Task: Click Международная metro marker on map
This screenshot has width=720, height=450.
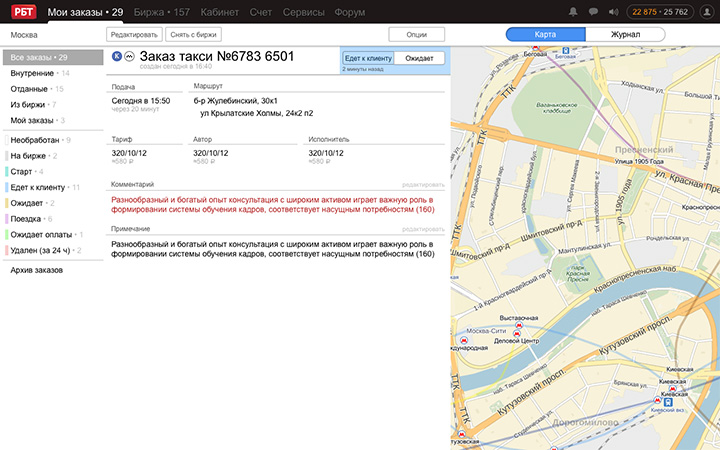Action: tap(464, 340)
